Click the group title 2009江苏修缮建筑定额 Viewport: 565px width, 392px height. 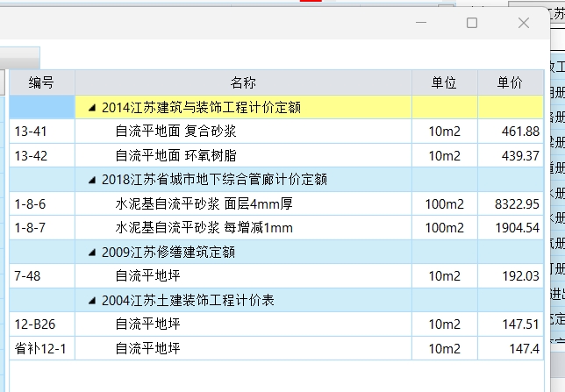[x=168, y=253]
